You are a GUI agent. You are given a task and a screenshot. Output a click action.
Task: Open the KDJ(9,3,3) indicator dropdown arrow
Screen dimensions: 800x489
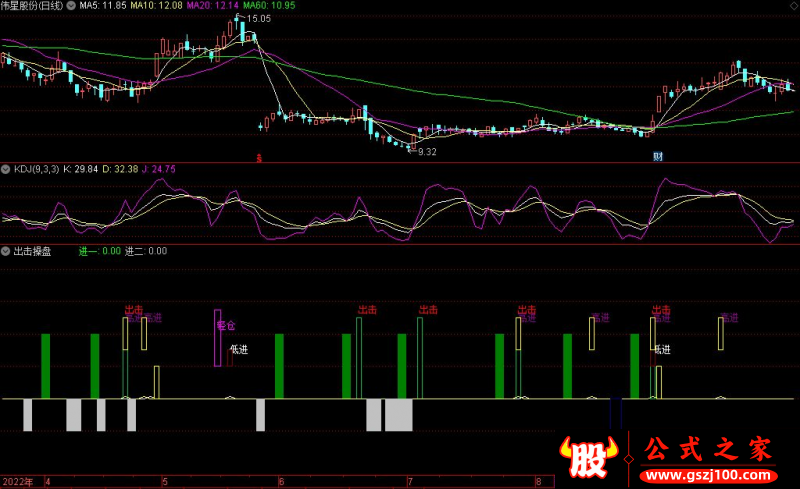(6, 169)
